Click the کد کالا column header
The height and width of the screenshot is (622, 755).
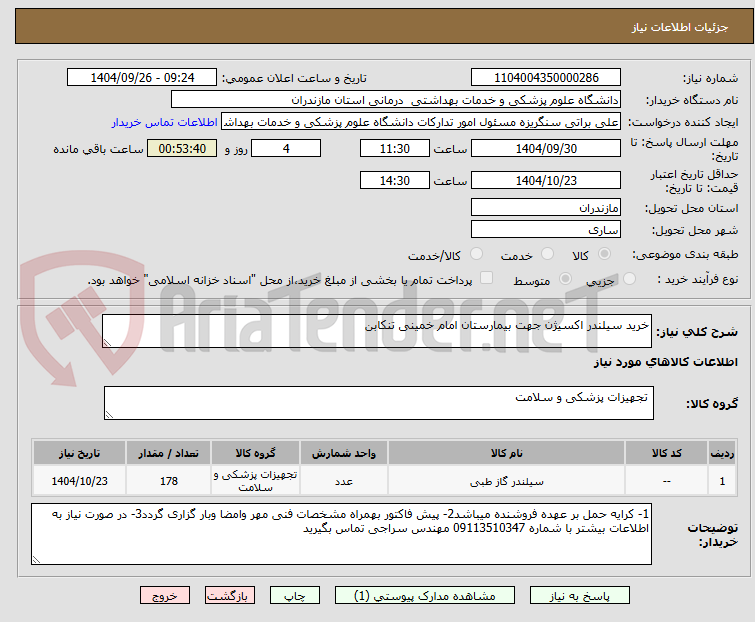tap(666, 453)
